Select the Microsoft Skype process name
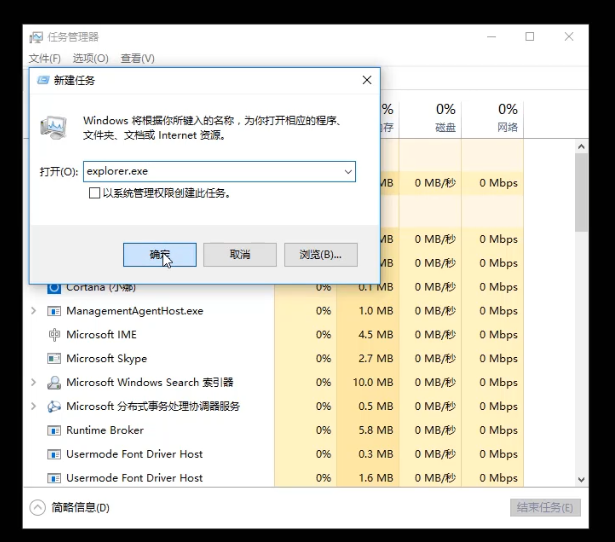 (x=106, y=358)
